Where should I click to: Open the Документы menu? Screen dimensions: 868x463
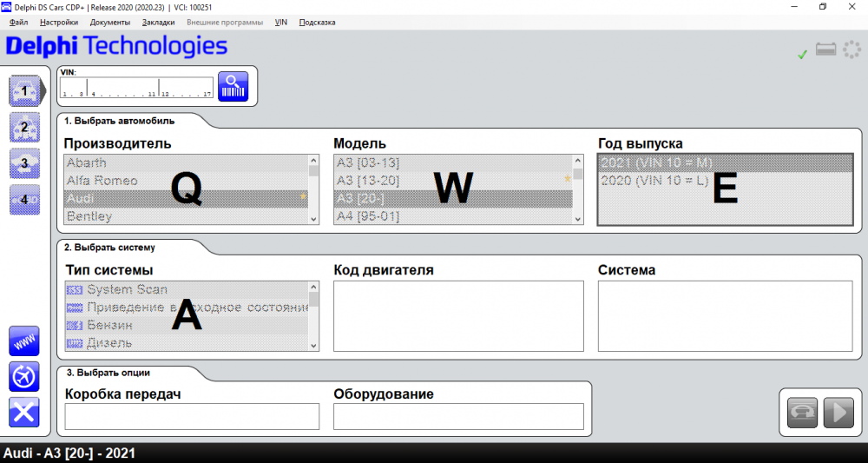(x=110, y=23)
